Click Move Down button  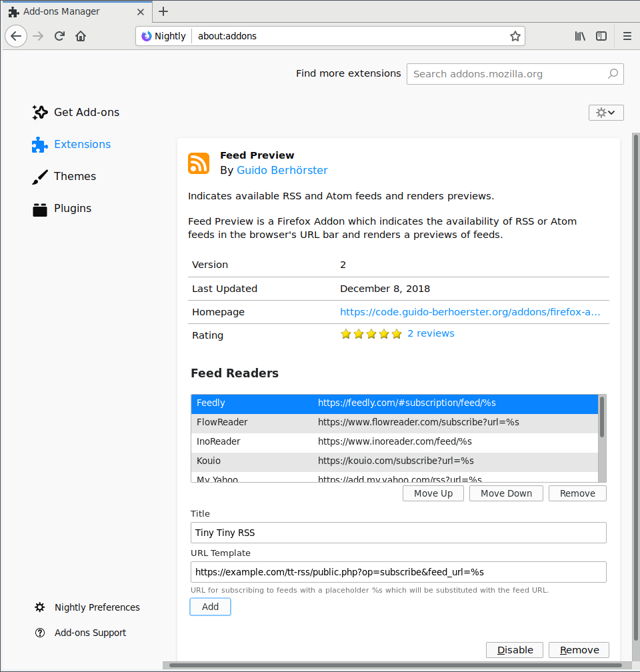pyautogui.click(x=506, y=493)
